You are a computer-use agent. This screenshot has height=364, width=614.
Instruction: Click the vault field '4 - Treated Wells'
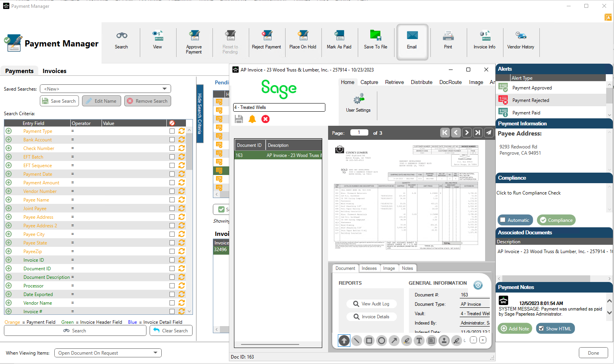pyautogui.click(x=279, y=107)
